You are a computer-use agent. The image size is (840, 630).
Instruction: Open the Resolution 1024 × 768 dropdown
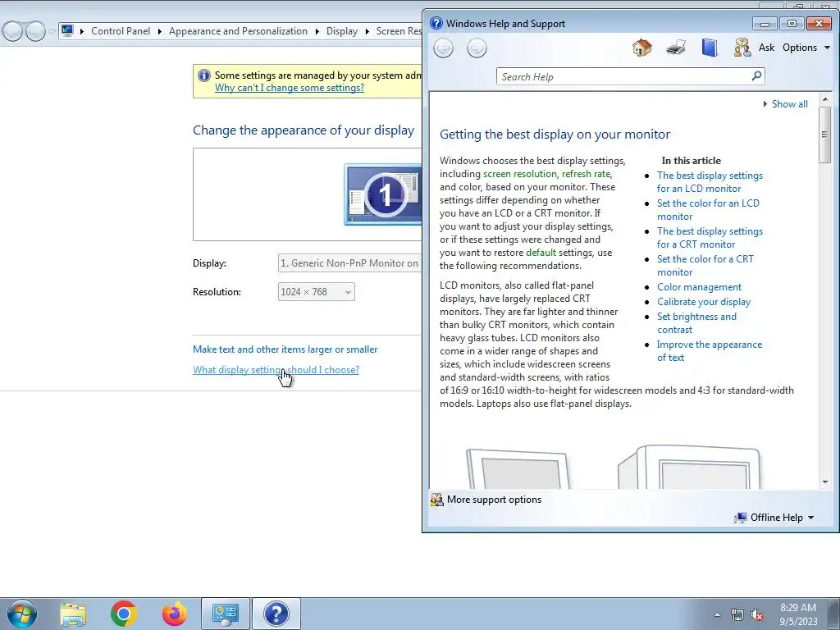point(316,292)
